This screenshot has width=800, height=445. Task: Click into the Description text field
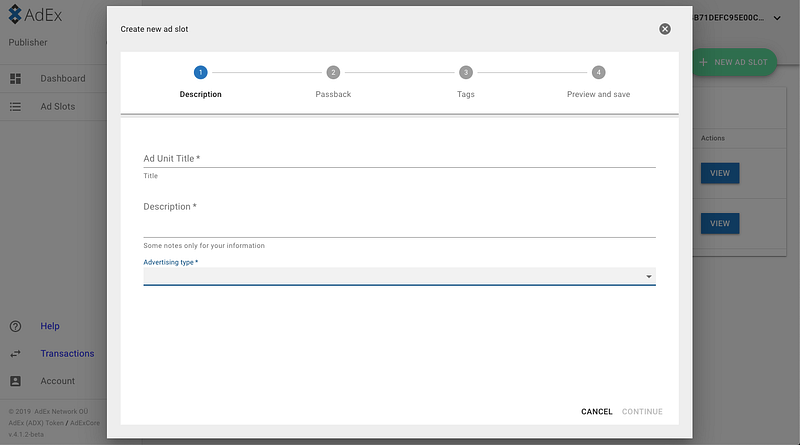(399, 226)
